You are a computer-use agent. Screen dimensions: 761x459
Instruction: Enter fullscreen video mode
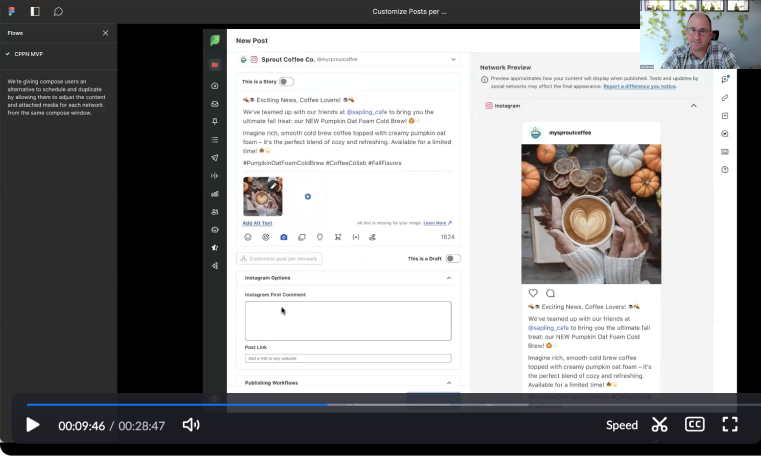(x=730, y=425)
